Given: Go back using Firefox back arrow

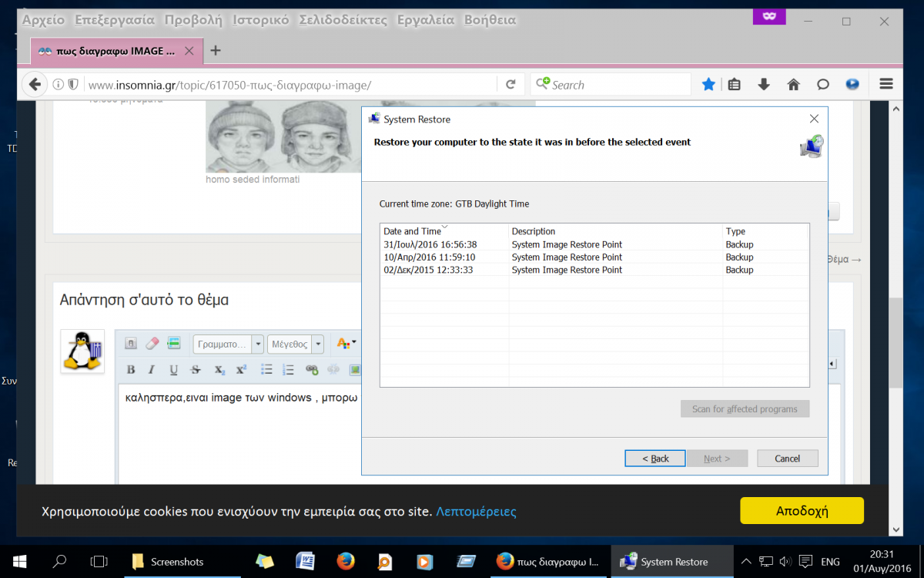Looking at the screenshot, I should pyautogui.click(x=34, y=84).
